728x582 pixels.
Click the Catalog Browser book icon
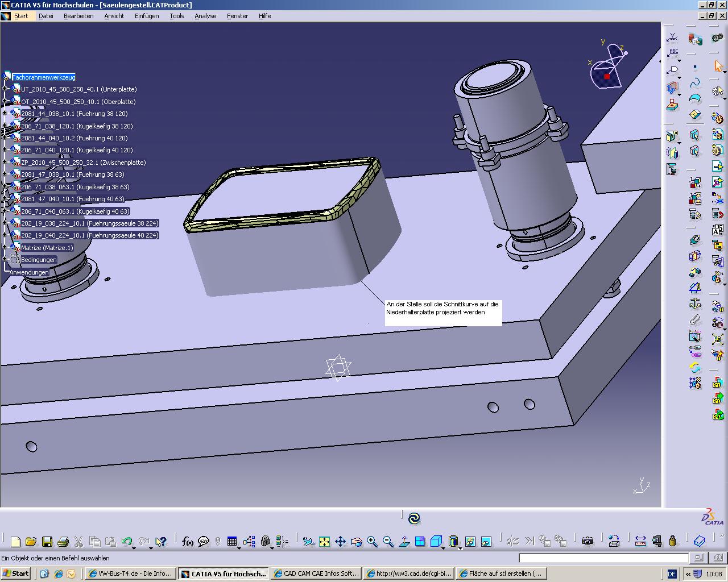[700, 542]
